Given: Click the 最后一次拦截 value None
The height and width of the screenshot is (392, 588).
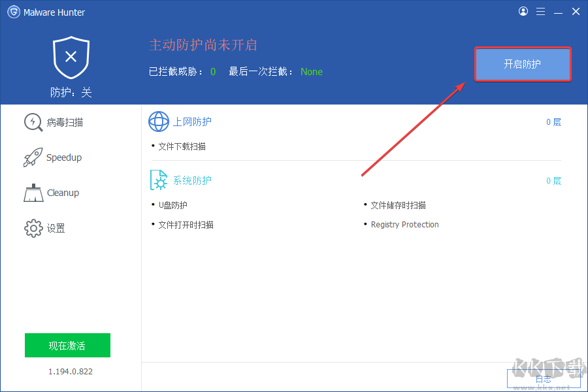Looking at the screenshot, I should click(311, 72).
